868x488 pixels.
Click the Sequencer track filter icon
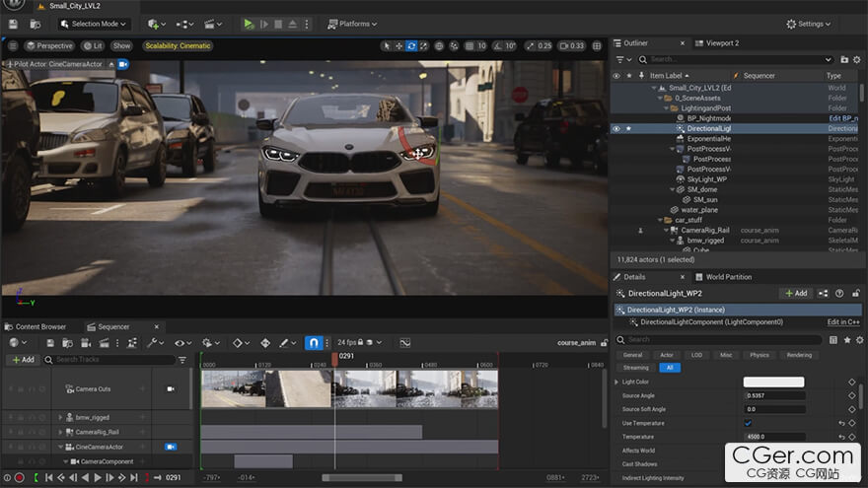(x=182, y=360)
